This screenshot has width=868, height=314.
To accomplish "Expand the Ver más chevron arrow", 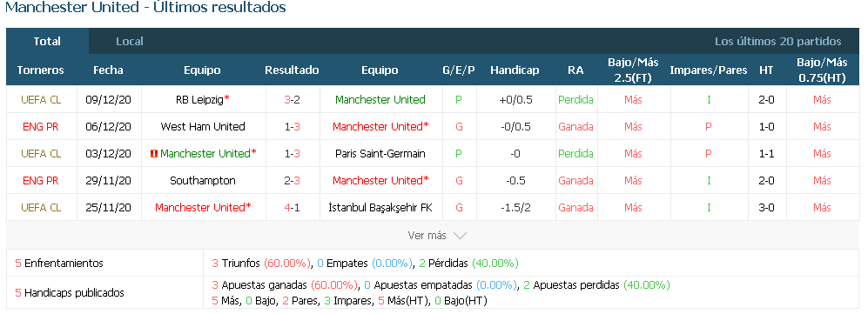I will [x=460, y=236].
